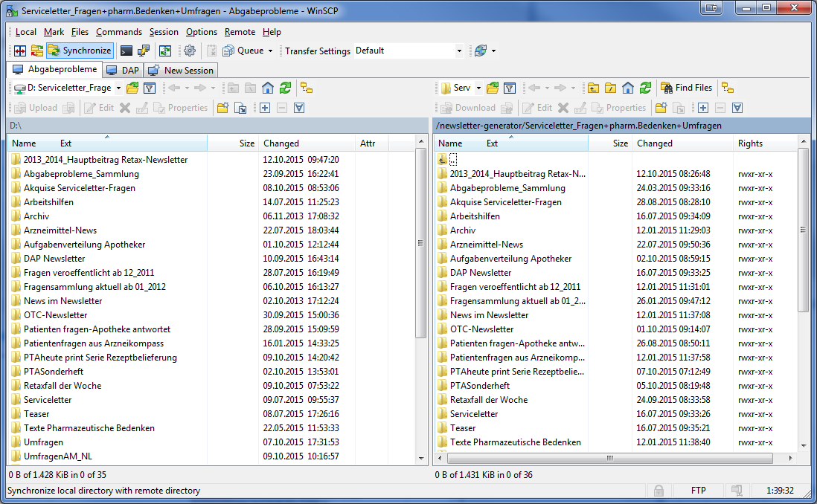Expand the local drive D: dropdown
The height and width of the screenshot is (504, 817).
click(x=118, y=88)
